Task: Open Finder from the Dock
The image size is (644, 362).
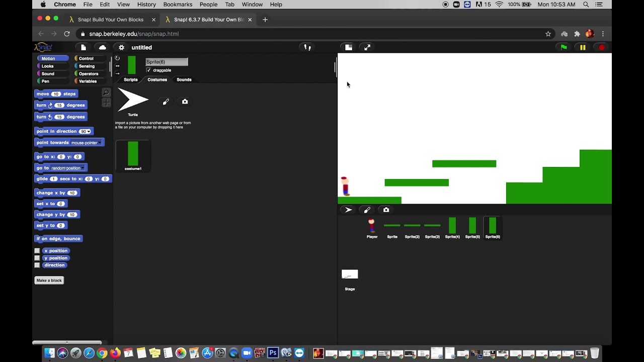Action: pos(49,353)
